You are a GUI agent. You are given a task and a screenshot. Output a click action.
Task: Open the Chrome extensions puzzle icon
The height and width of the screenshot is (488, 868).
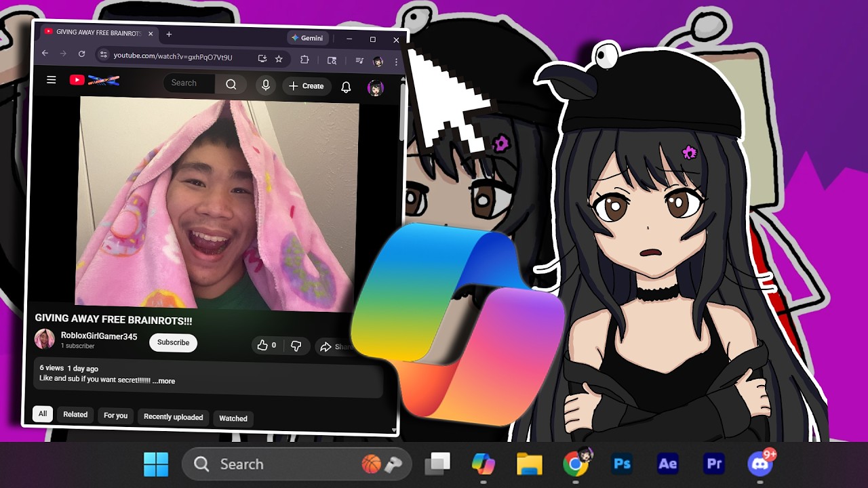click(304, 60)
